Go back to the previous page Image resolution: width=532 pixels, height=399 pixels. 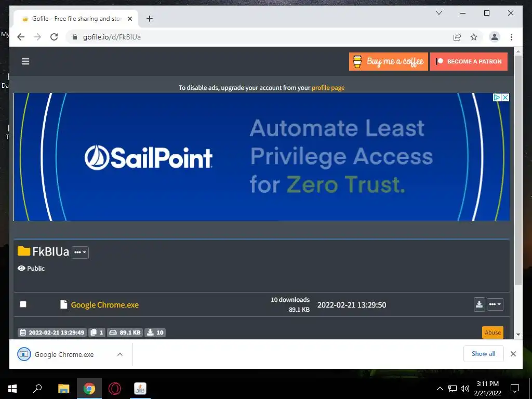pos(21,37)
